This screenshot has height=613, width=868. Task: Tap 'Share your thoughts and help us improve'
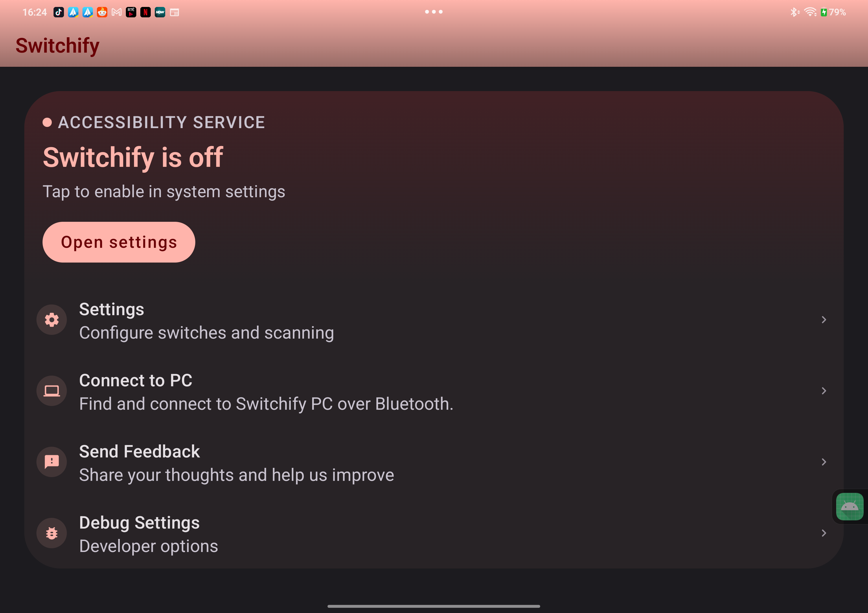click(x=237, y=475)
